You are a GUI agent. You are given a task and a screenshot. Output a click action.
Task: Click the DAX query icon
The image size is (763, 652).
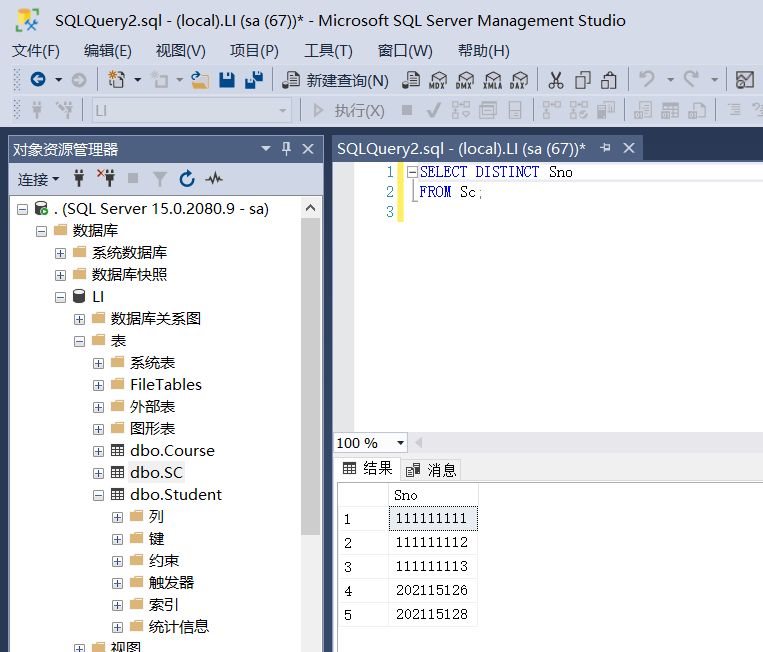[519, 80]
